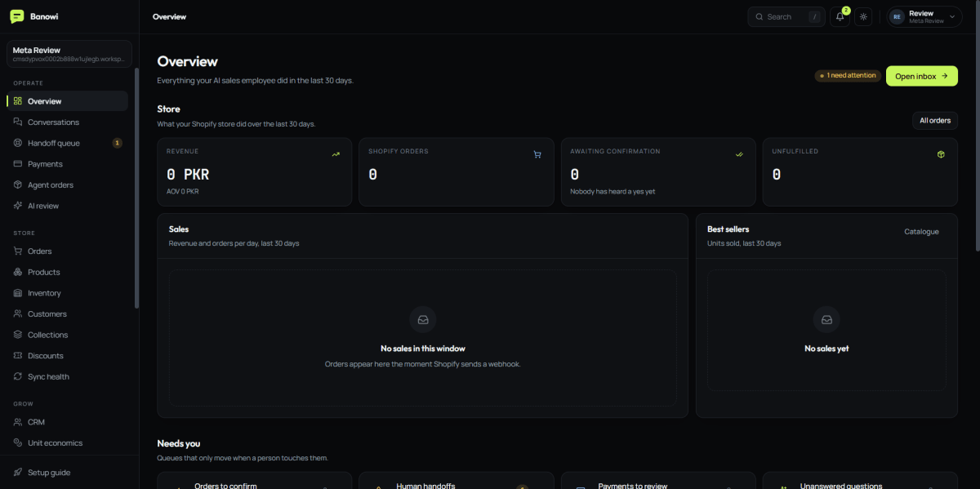Click the Handoff queue count badge

118,143
